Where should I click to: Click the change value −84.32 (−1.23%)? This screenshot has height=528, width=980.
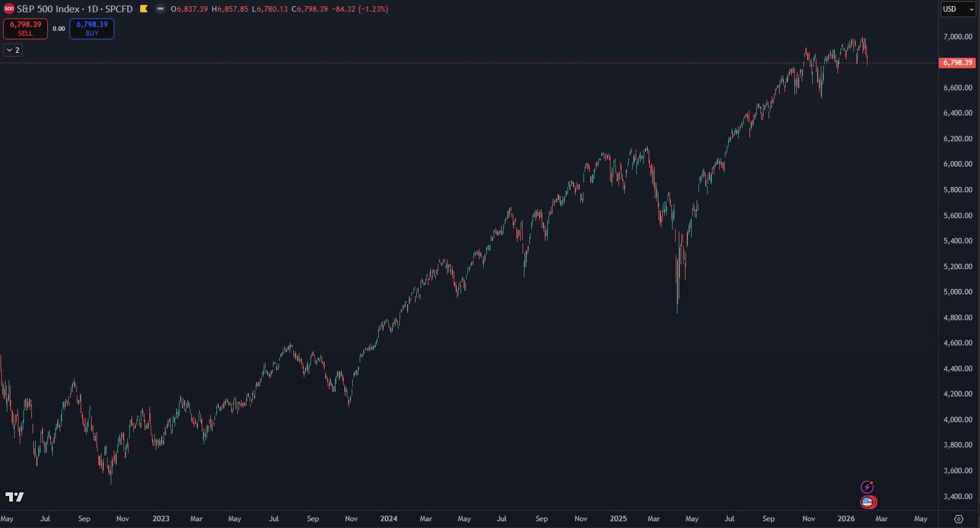[x=360, y=9]
